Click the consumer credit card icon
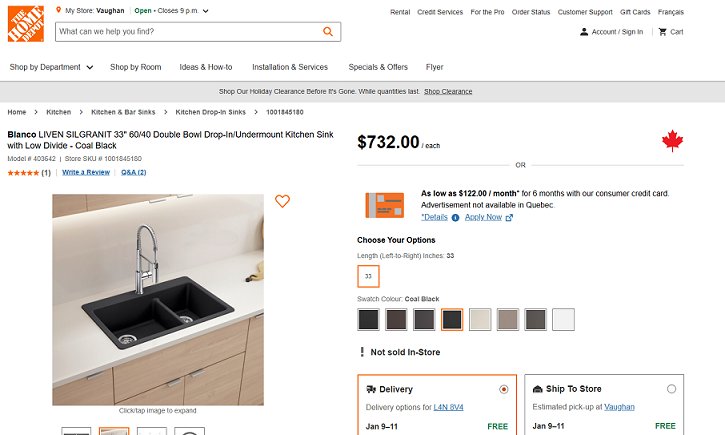 [384, 205]
